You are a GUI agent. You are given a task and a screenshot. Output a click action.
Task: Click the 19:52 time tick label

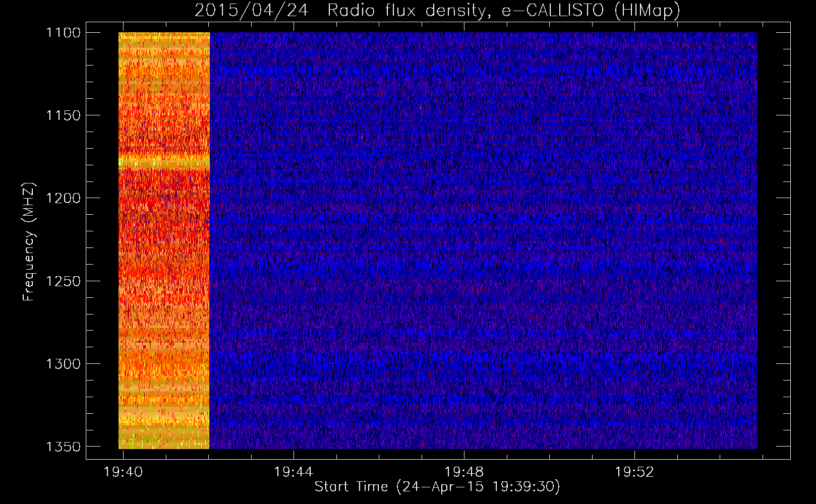coord(634,472)
